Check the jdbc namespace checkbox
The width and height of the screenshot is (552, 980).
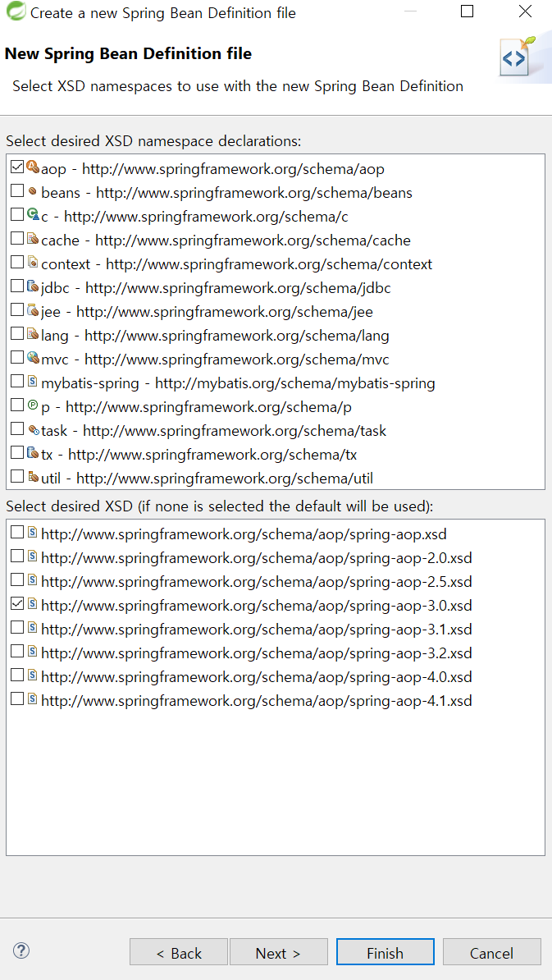point(17,286)
